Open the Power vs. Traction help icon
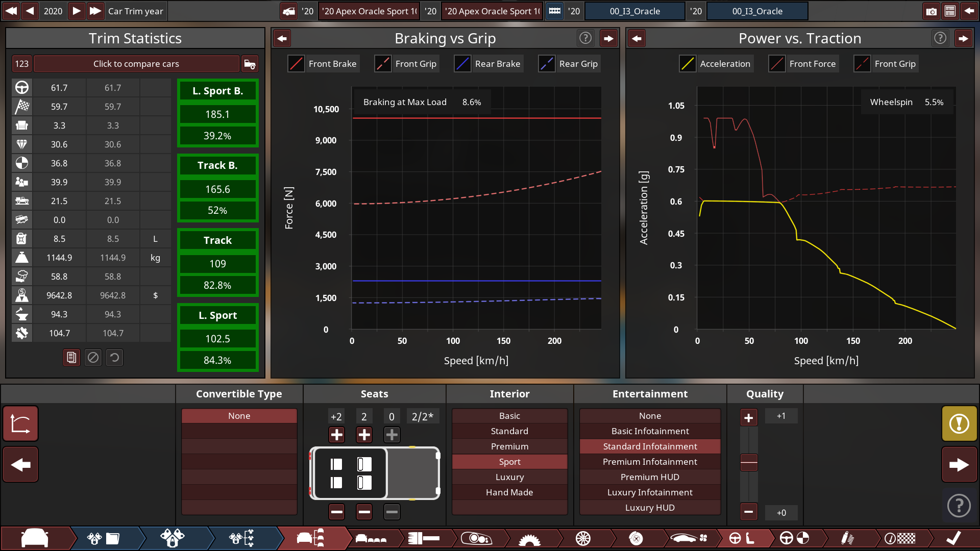 point(940,38)
